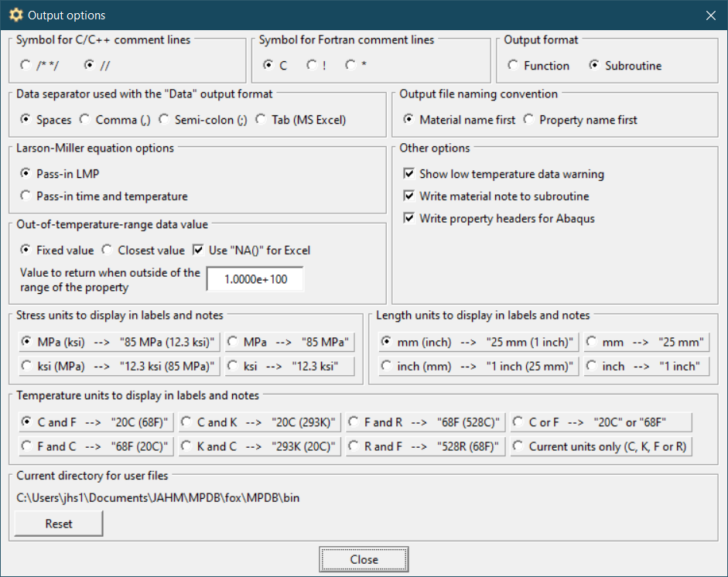Choose ksi (MPa) stress units
The width and height of the screenshot is (728, 577).
[26, 367]
